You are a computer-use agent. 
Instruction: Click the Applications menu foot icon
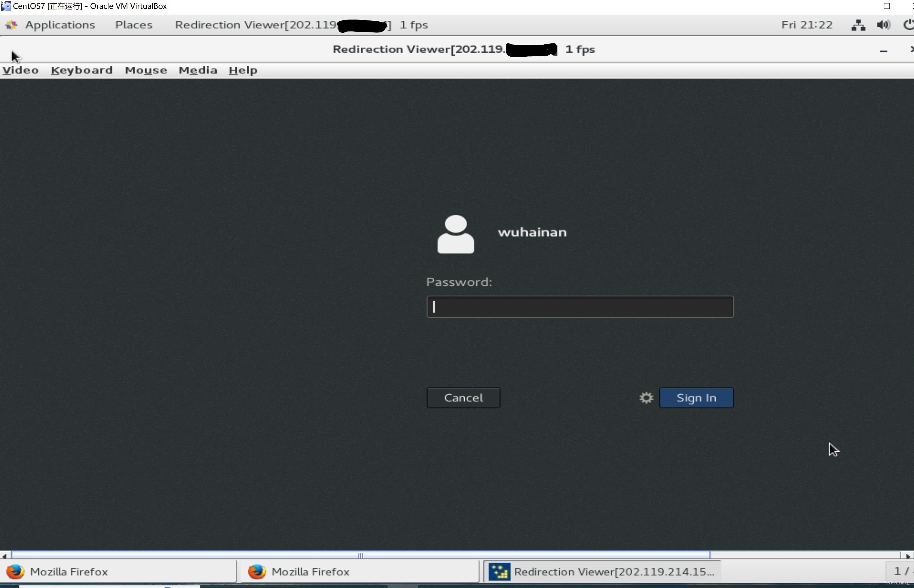pyautogui.click(x=11, y=25)
